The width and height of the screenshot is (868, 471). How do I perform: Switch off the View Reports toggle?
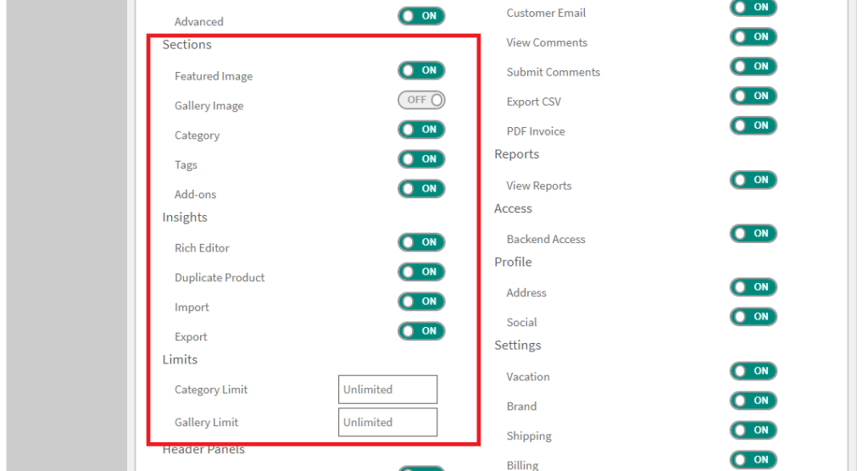753,180
